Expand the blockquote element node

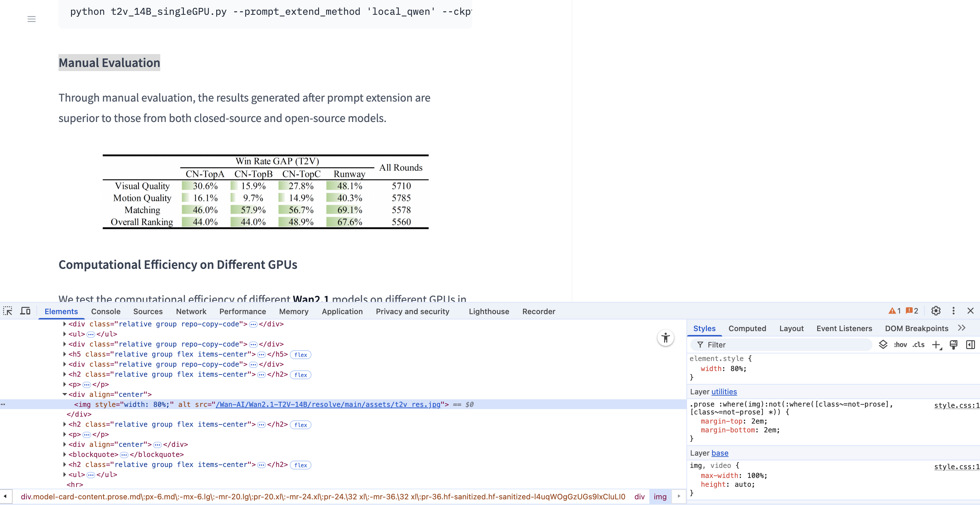(65, 454)
